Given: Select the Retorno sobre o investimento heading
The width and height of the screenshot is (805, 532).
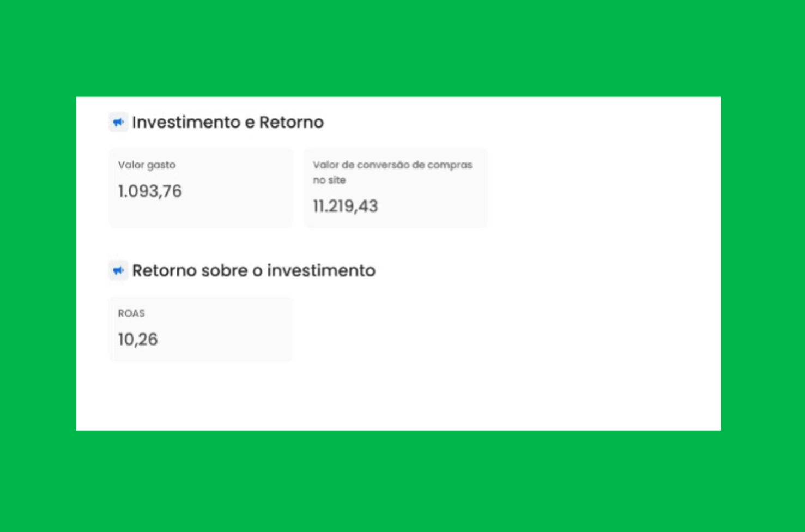Looking at the screenshot, I should [253, 270].
